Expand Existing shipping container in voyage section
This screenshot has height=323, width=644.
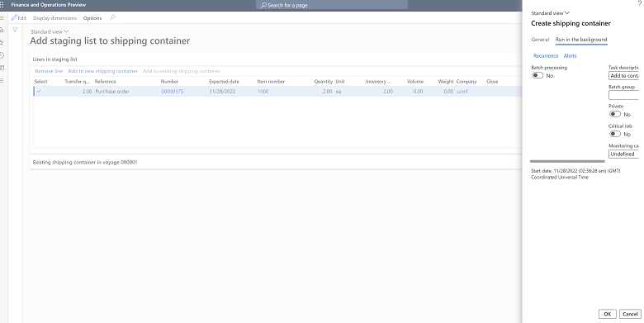[x=85, y=162]
